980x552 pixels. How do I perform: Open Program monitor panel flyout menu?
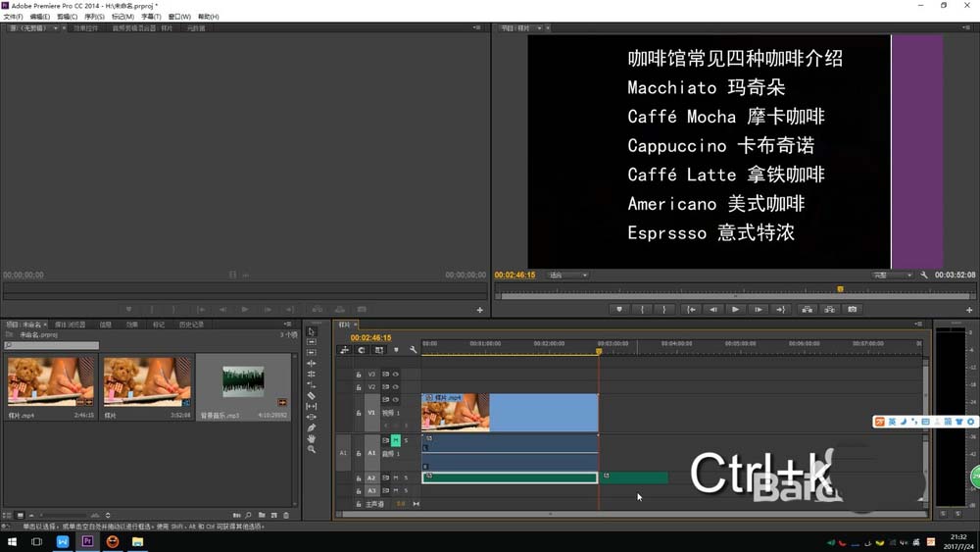coord(966,27)
